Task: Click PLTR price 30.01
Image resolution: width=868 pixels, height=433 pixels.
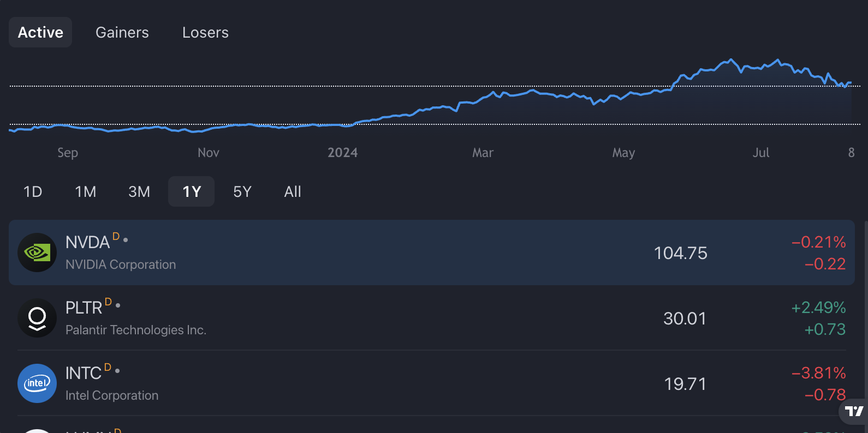Action: click(685, 318)
